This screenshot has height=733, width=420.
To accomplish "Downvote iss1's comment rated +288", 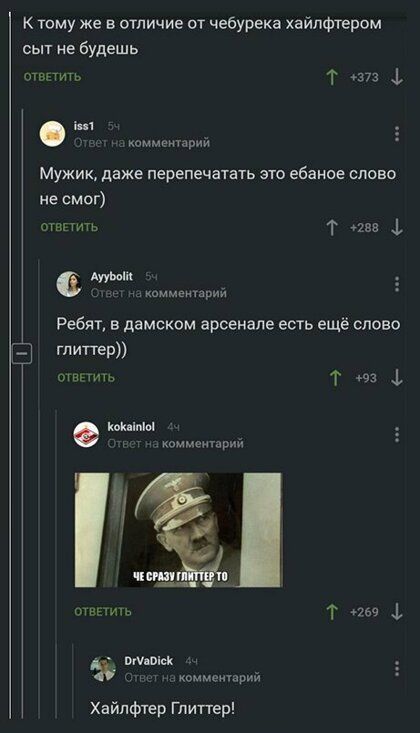I will 397,228.
